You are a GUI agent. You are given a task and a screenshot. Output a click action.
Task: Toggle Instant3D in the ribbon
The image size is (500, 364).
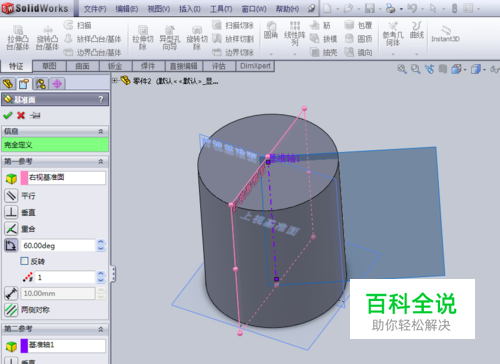click(445, 34)
